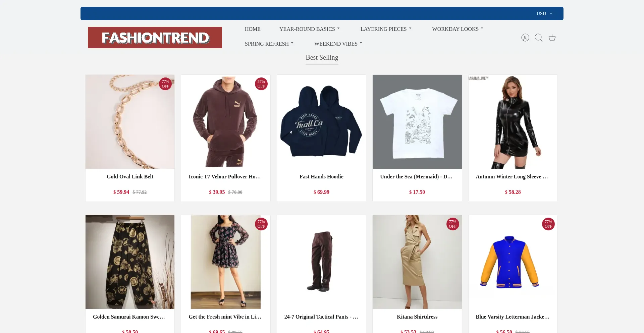644x333 pixels.
Task: Open the Puma velour hoodie image
Action: pyautogui.click(x=226, y=121)
